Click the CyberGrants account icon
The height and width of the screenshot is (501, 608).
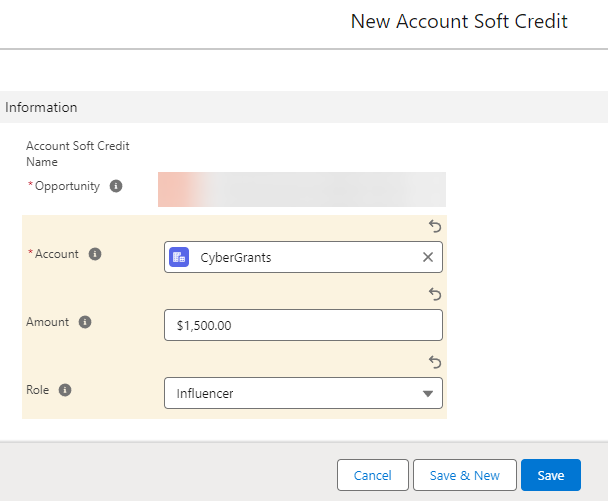tap(179, 257)
